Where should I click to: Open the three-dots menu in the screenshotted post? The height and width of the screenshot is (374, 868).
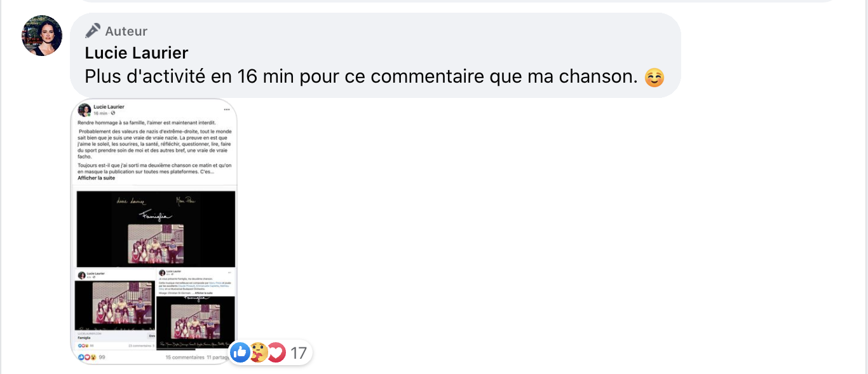point(226,109)
